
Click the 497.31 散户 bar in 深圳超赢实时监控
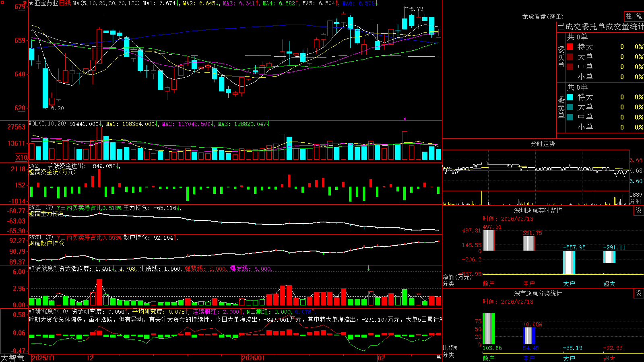click(x=489, y=241)
